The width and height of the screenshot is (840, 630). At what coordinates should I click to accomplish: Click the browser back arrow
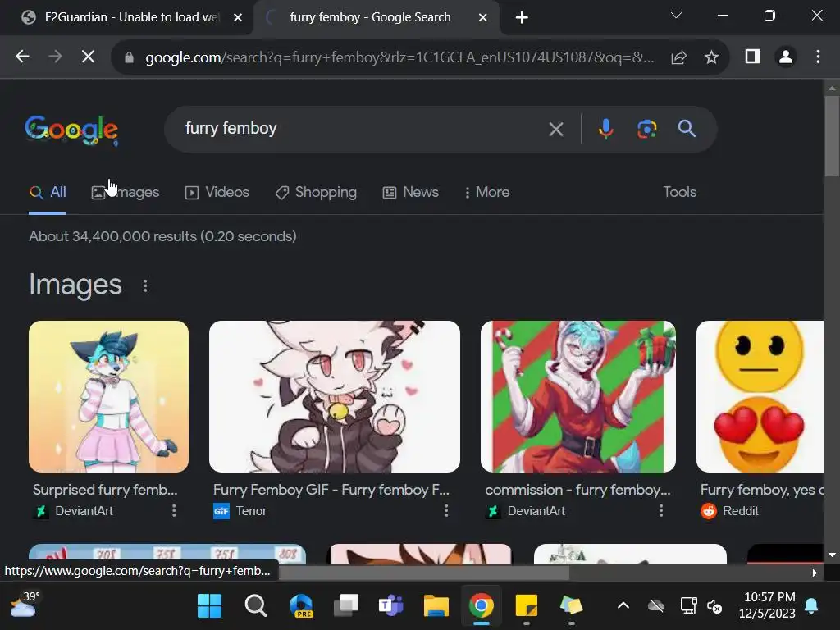[x=22, y=57]
